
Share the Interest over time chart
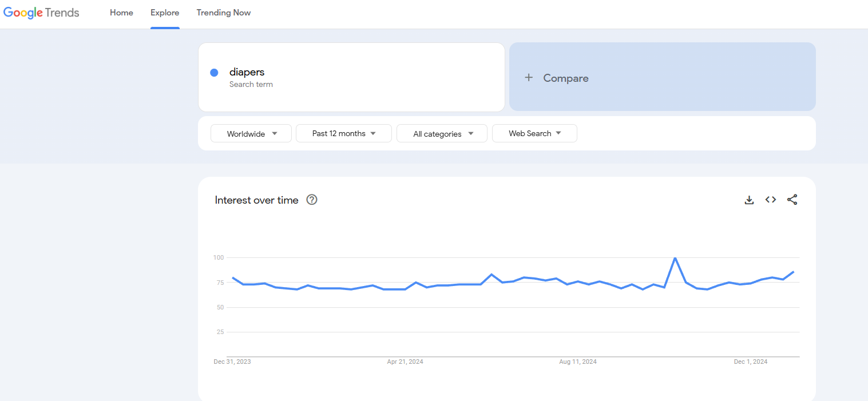coord(792,200)
